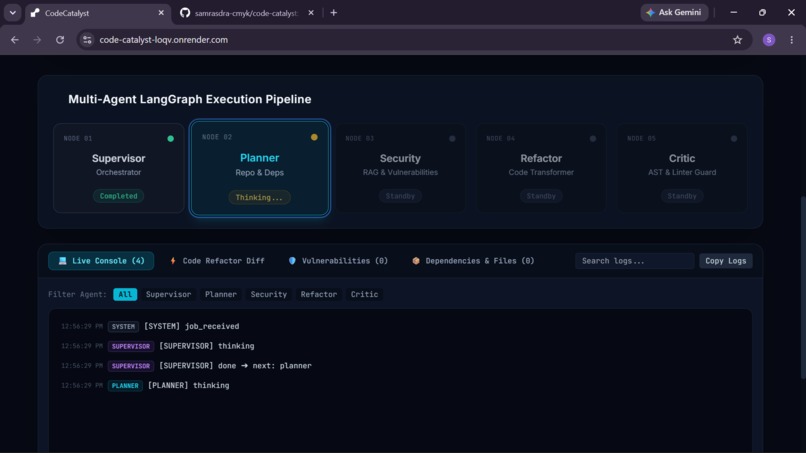Filter logs by Security agent

pos(269,294)
